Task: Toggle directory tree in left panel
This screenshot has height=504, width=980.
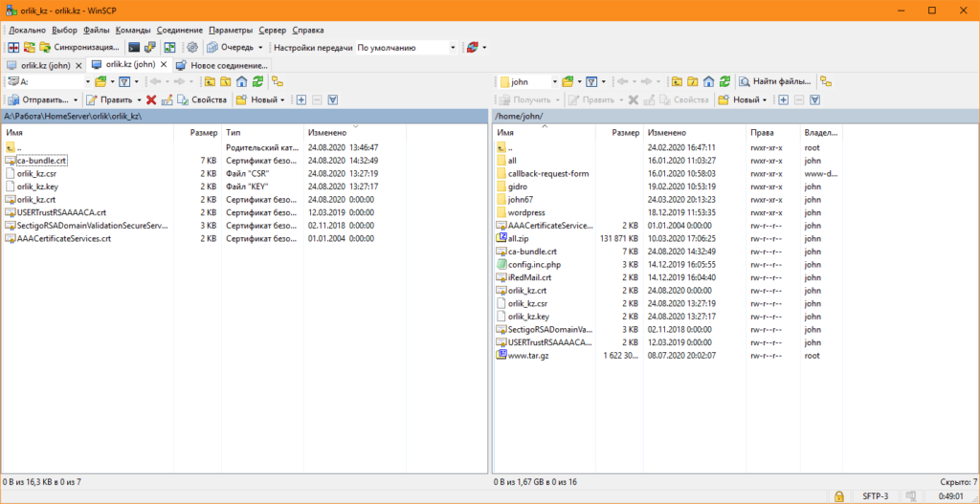Action: (278, 81)
